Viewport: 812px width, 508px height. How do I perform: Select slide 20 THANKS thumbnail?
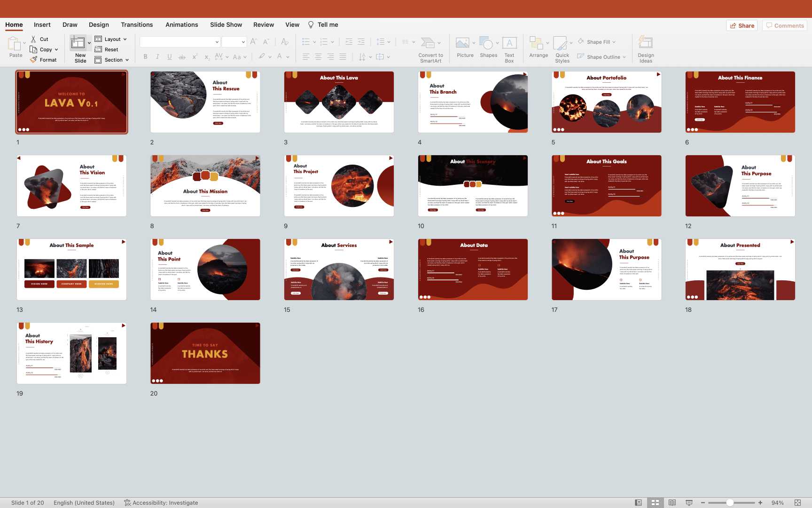point(205,353)
